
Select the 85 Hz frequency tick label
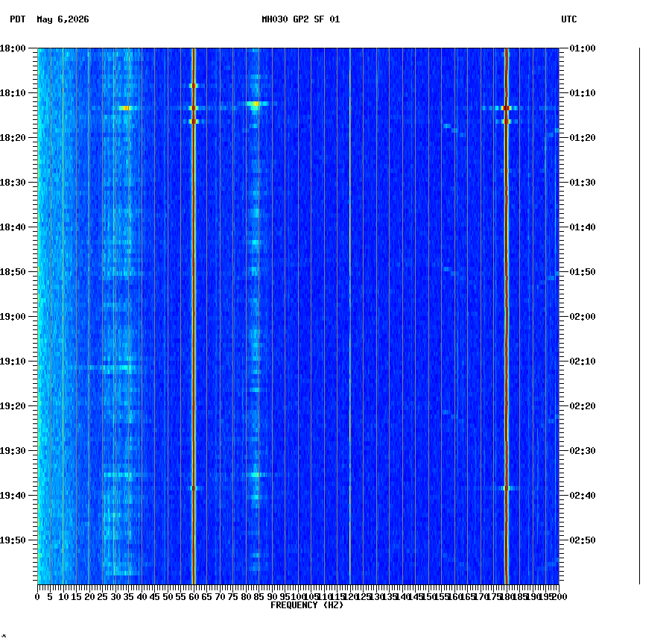coord(259,597)
